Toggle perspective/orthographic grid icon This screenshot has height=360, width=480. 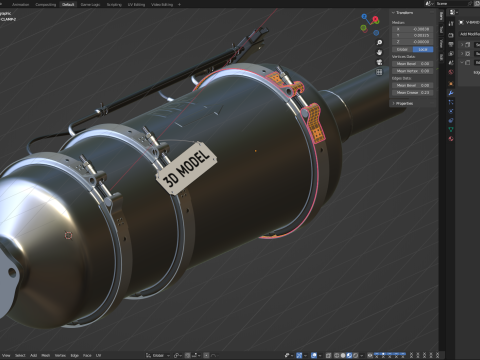click(x=379, y=72)
